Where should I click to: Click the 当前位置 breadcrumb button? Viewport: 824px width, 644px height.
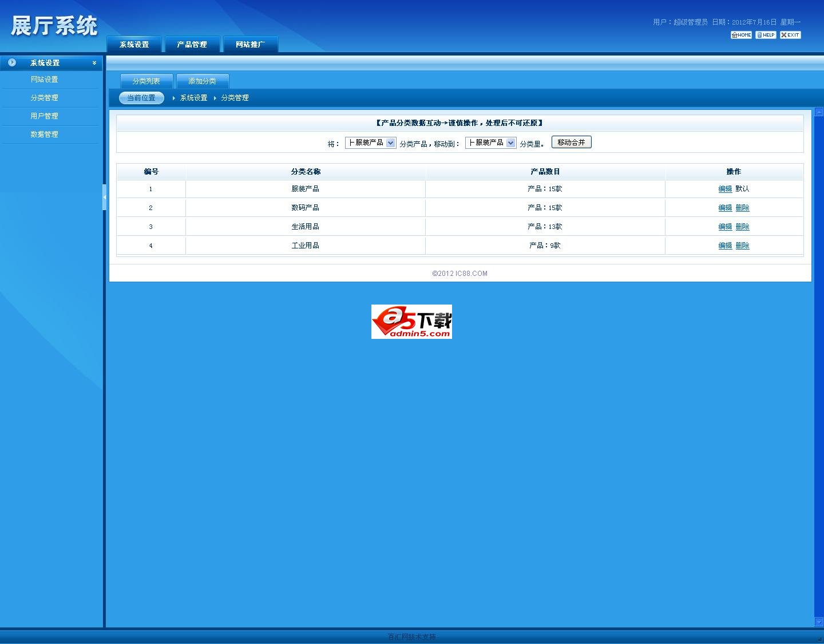(141, 98)
